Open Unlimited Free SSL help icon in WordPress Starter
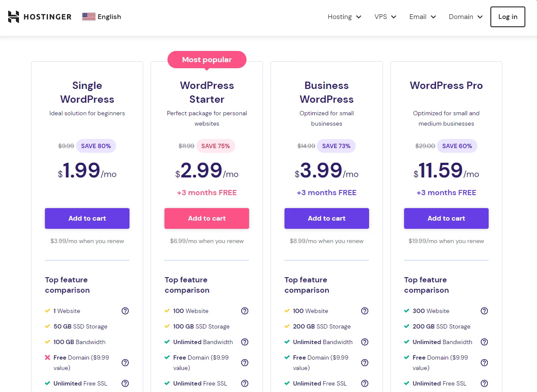This screenshot has width=537, height=392. click(245, 383)
